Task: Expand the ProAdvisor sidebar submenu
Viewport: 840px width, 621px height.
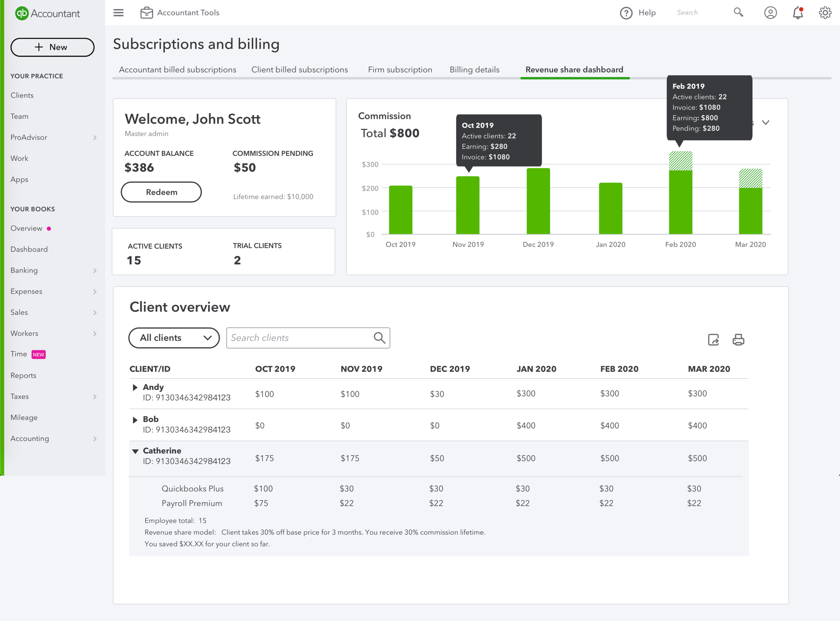Action: [95, 138]
